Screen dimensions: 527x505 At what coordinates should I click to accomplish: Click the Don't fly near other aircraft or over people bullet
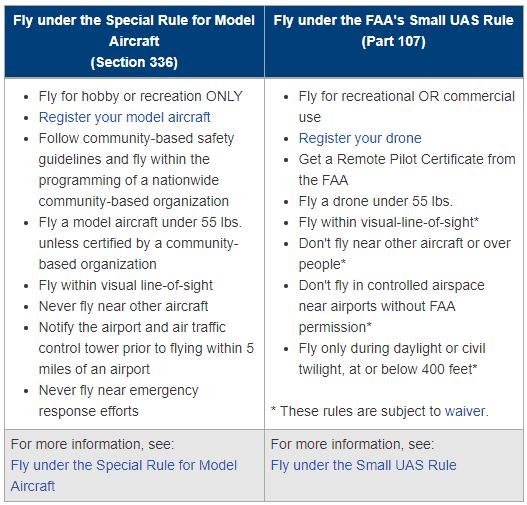[405, 254]
